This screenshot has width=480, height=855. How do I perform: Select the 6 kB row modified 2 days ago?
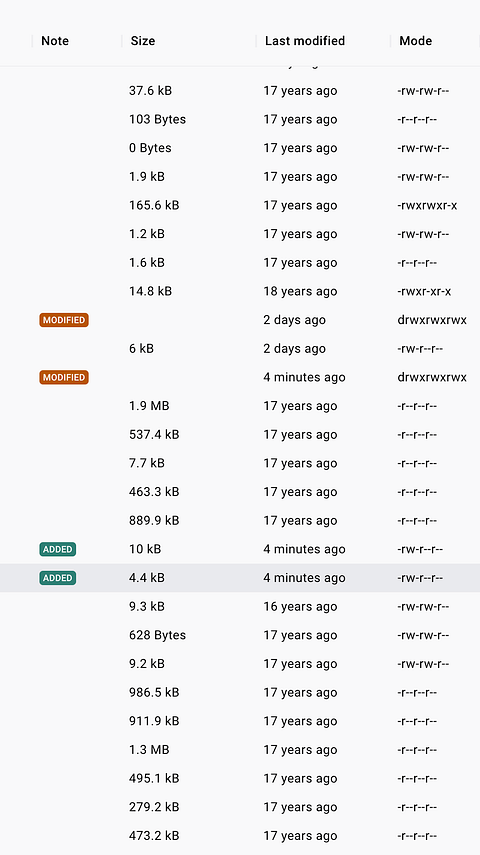tap(240, 348)
